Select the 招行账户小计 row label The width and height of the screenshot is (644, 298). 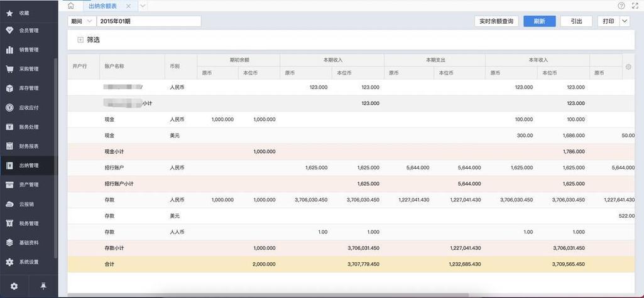pos(119,184)
